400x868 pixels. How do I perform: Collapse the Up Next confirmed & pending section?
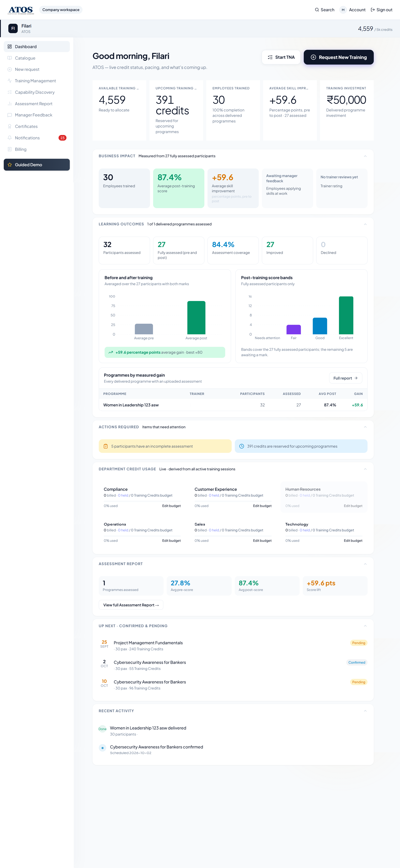click(365, 626)
